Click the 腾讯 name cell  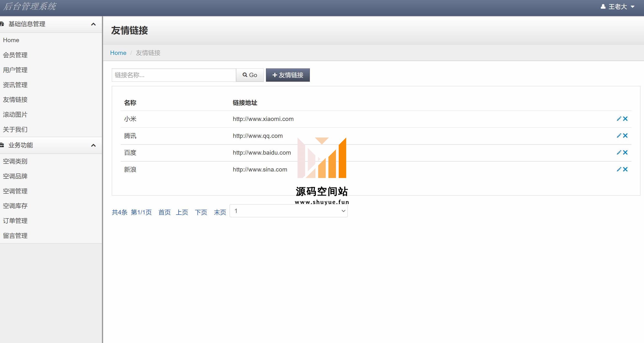(130, 136)
